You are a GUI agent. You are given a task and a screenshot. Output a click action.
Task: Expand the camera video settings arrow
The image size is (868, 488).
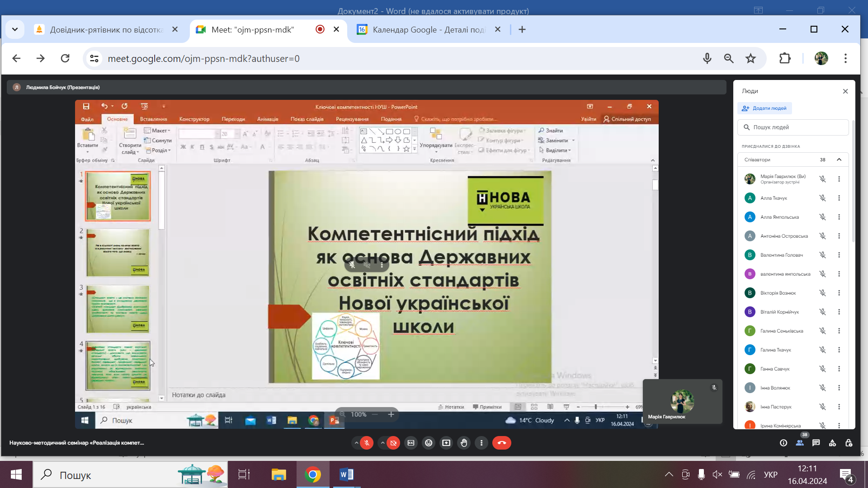point(382,443)
